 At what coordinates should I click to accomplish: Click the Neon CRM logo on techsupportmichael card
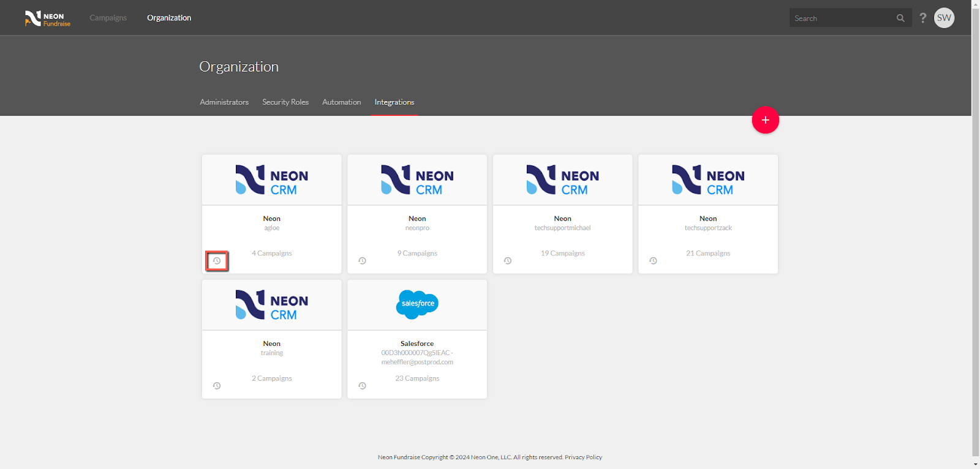coord(563,180)
